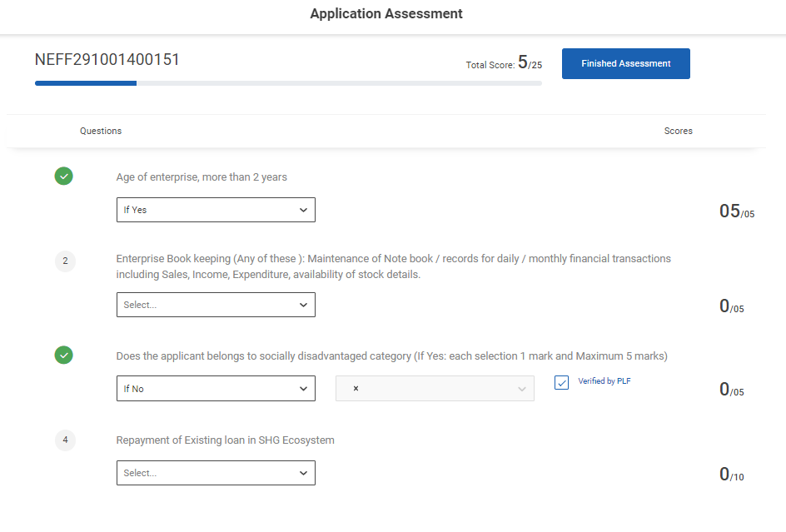Click green checkmark beside socially disadvantaged question
The height and width of the screenshot is (532, 786).
pos(64,355)
